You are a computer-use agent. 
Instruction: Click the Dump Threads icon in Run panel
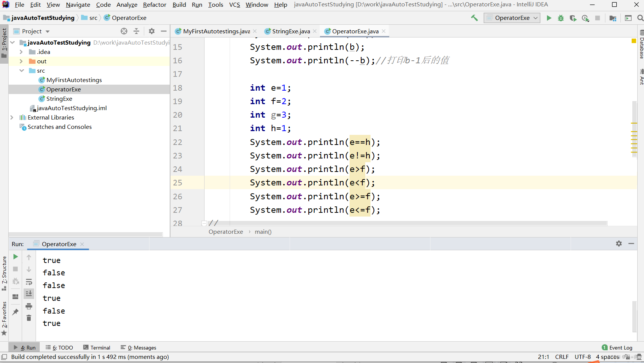coord(15,281)
